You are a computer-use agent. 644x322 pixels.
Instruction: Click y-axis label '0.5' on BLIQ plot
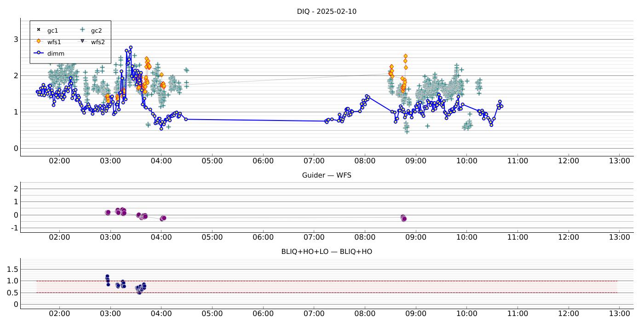coord(13,293)
